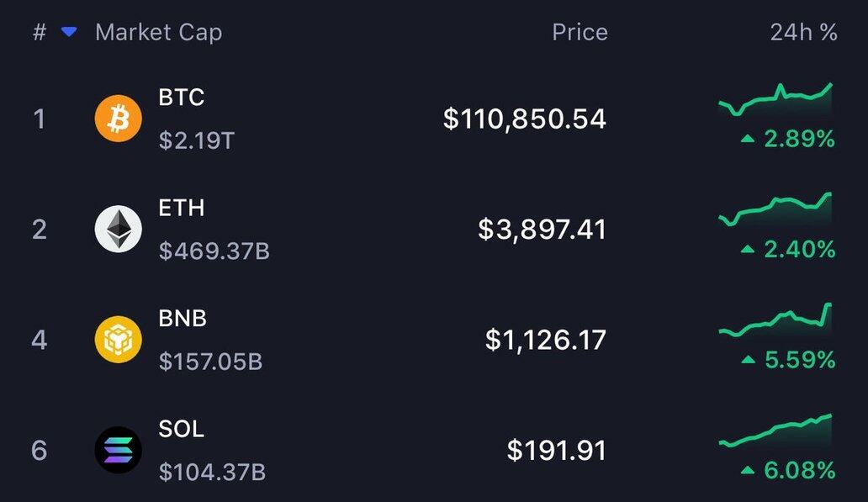Toggle sort order with blue arrow

coord(69,32)
